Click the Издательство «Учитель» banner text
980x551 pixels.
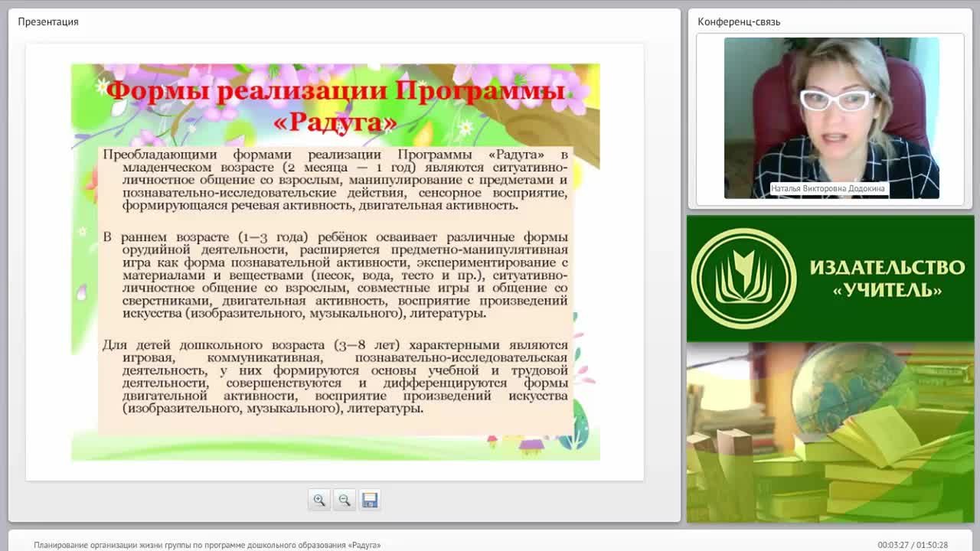[887, 279]
